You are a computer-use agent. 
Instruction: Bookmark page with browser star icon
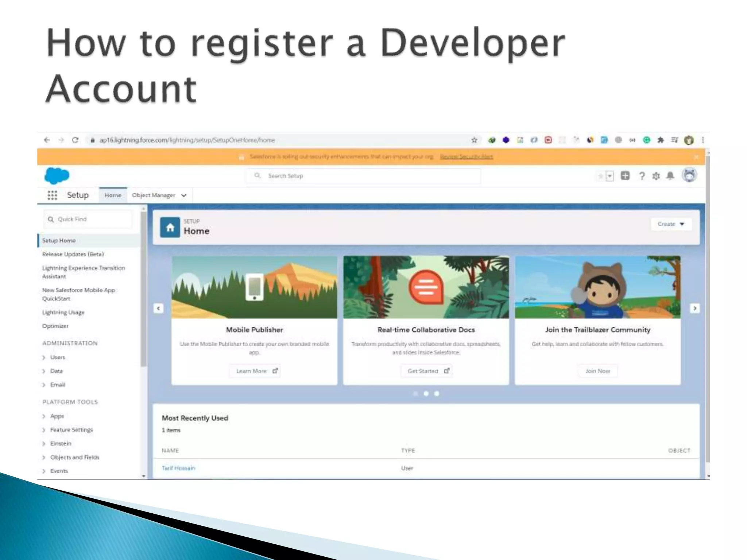[x=474, y=140]
